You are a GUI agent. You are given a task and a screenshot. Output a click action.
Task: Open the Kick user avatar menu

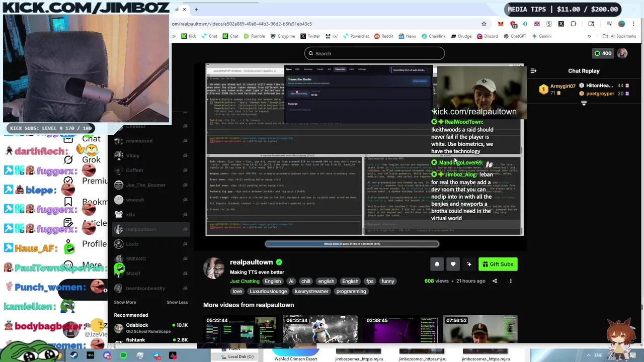tap(622, 53)
